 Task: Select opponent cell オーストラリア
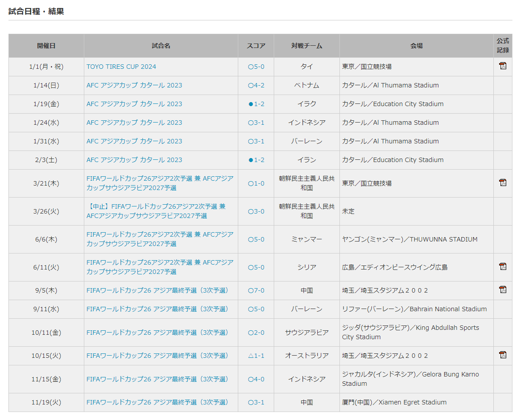307,356
